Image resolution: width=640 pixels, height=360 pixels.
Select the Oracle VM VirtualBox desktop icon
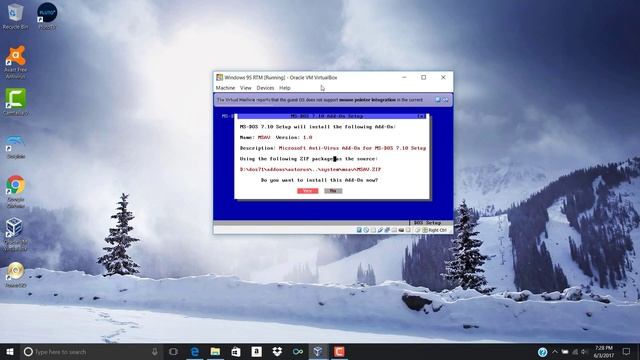(x=16, y=234)
